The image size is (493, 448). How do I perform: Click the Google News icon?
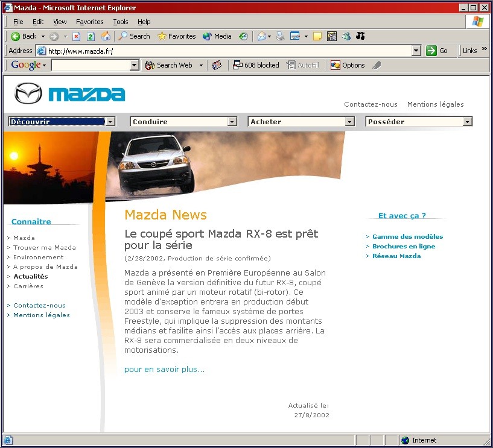[x=216, y=65]
